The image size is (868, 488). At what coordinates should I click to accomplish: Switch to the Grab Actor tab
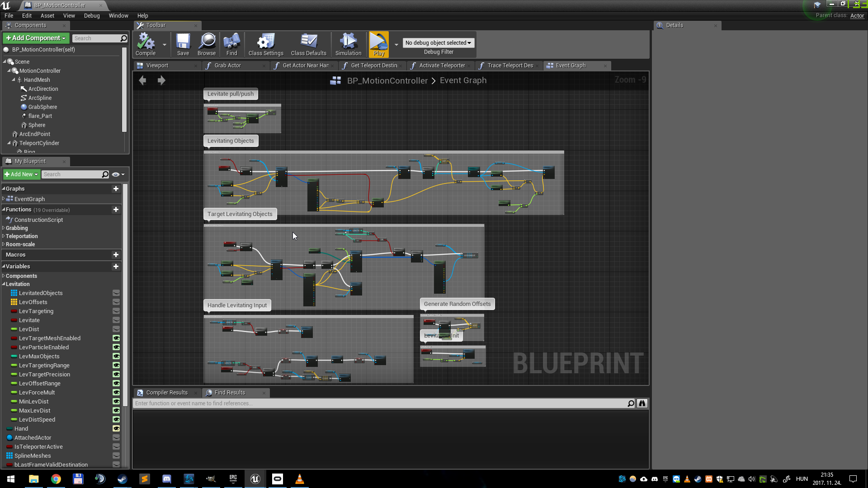click(227, 66)
